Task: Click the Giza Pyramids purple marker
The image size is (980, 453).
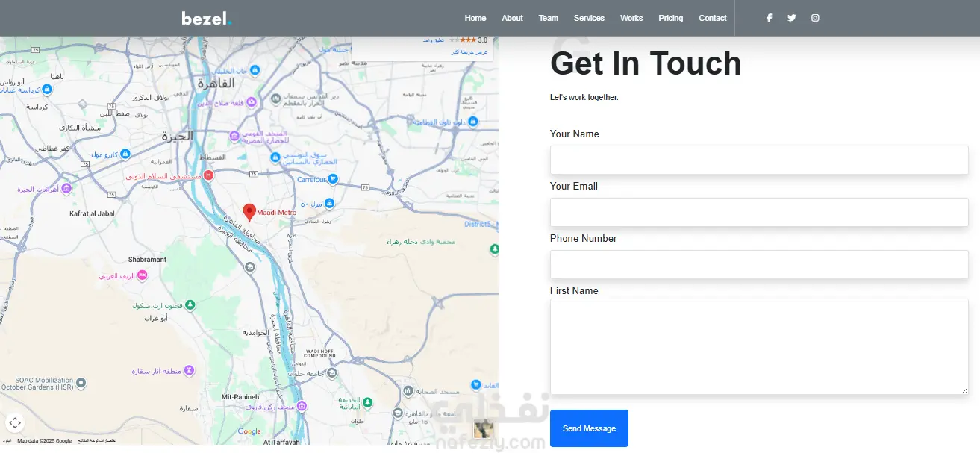Action: [66, 189]
